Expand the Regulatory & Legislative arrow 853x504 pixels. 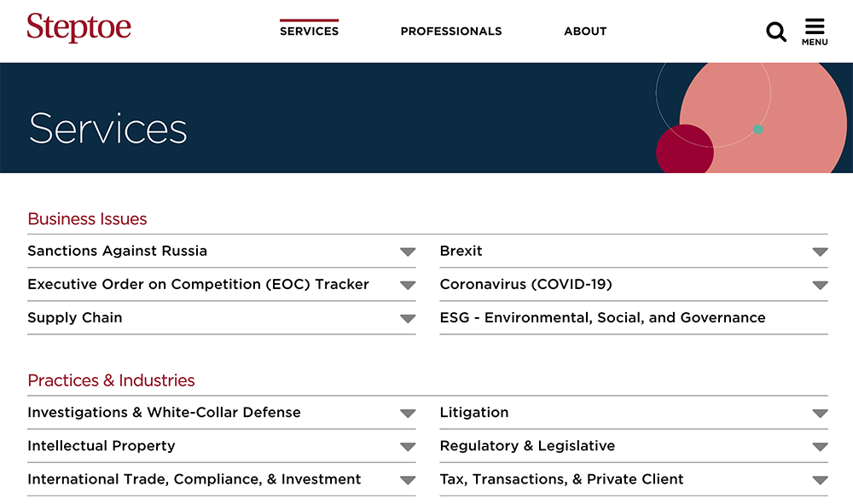820,446
